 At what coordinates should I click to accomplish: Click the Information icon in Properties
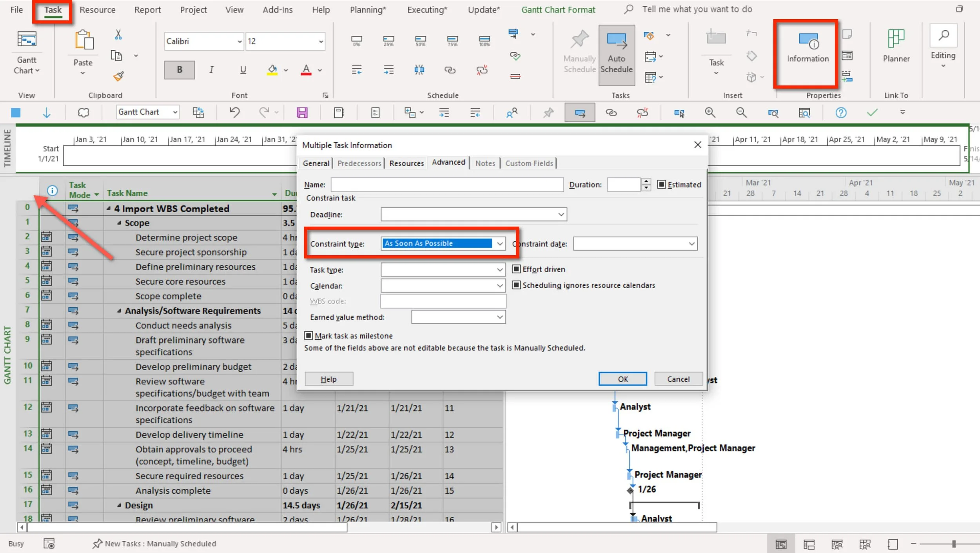point(808,41)
